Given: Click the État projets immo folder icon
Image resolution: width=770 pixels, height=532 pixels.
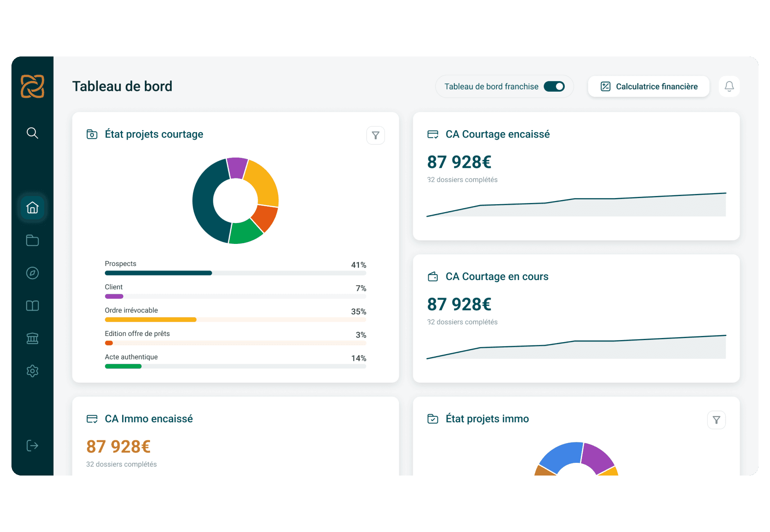Looking at the screenshot, I should click(433, 419).
